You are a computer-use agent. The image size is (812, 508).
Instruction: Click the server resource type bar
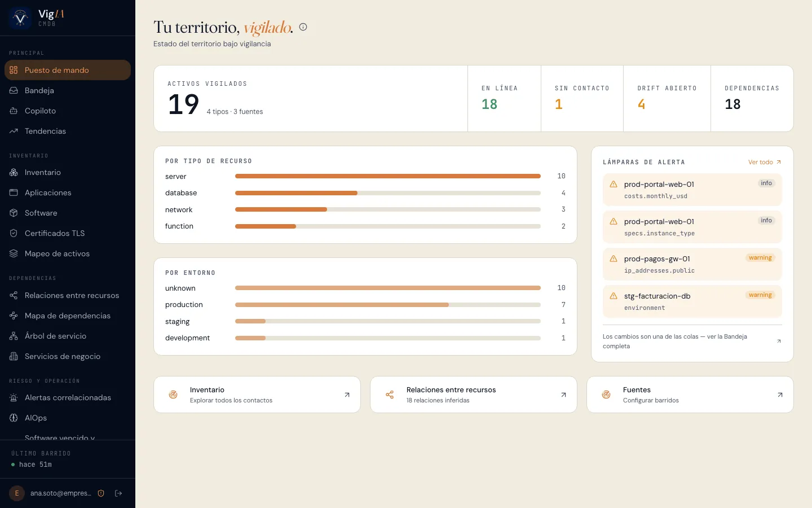[388, 176]
